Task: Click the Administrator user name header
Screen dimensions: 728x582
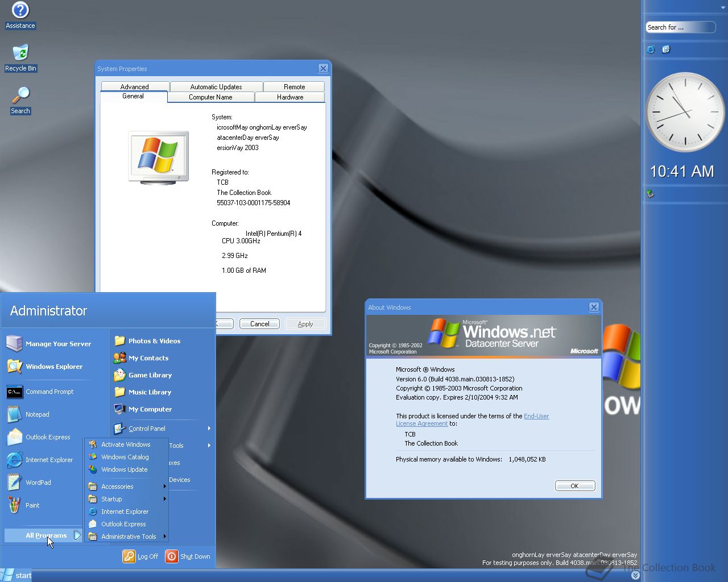Action: tap(48, 311)
